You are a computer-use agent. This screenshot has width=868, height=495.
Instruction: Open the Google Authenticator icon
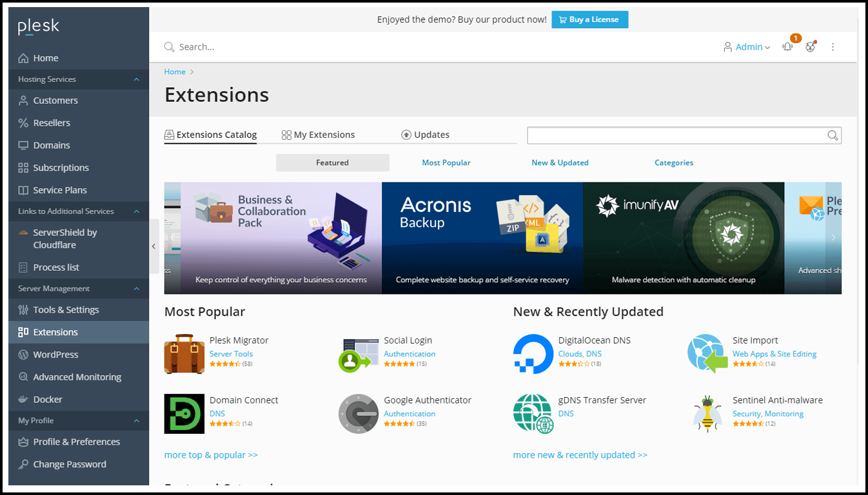click(x=359, y=414)
